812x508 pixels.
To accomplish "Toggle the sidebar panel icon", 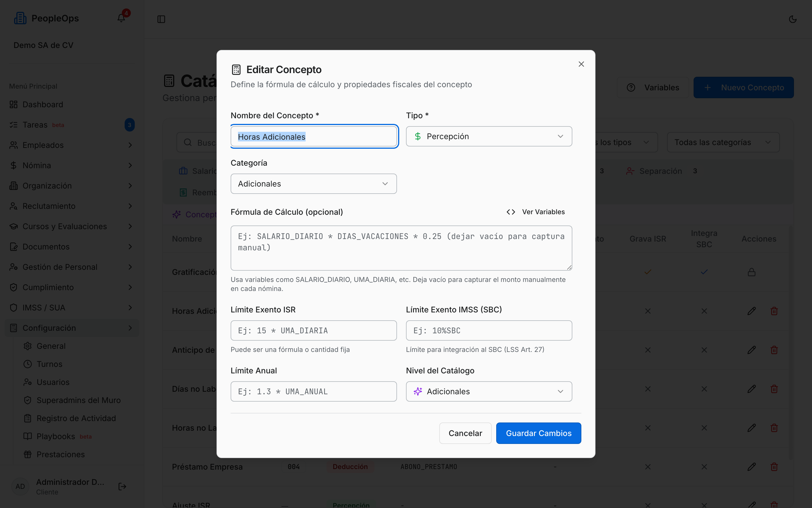I will click(161, 19).
